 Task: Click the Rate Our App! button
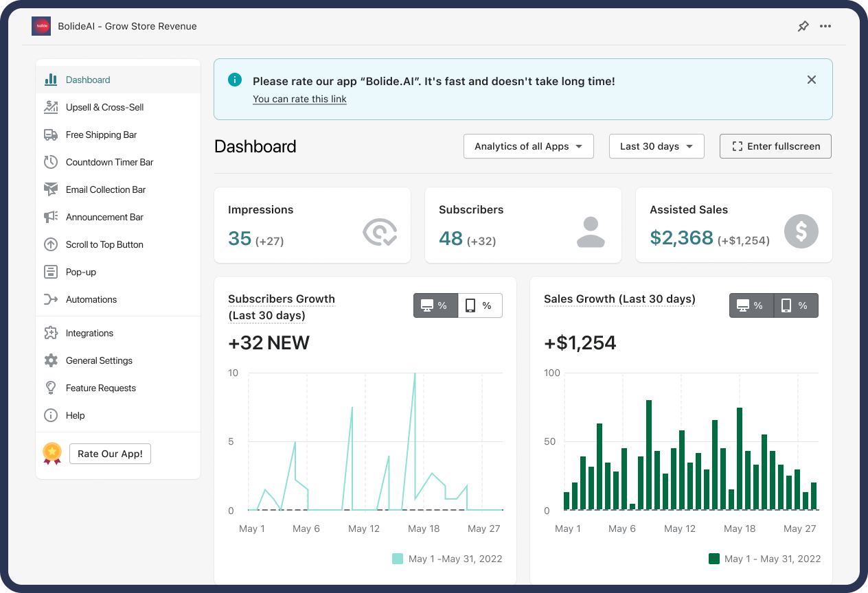pos(110,454)
